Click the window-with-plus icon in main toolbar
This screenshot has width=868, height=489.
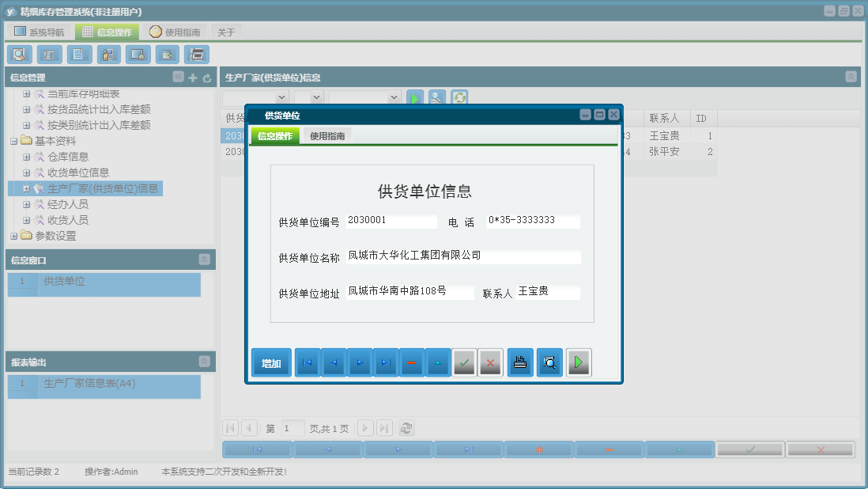pyautogui.click(x=167, y=55)
